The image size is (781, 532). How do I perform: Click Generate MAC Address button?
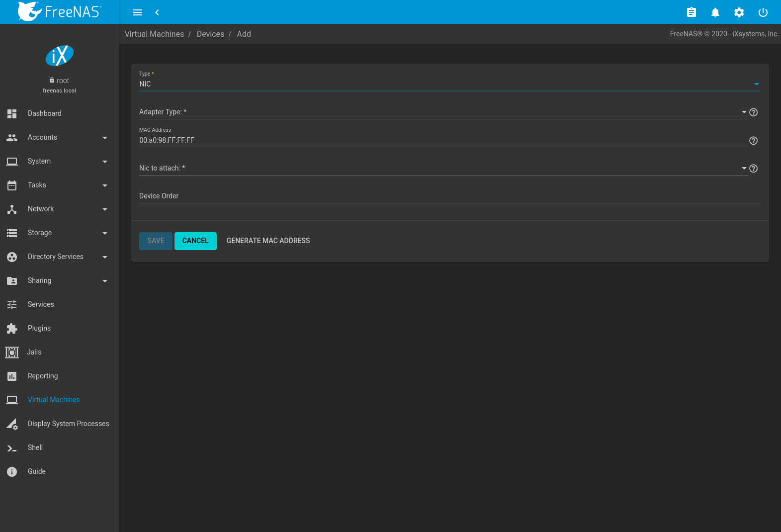click(268, 241)
